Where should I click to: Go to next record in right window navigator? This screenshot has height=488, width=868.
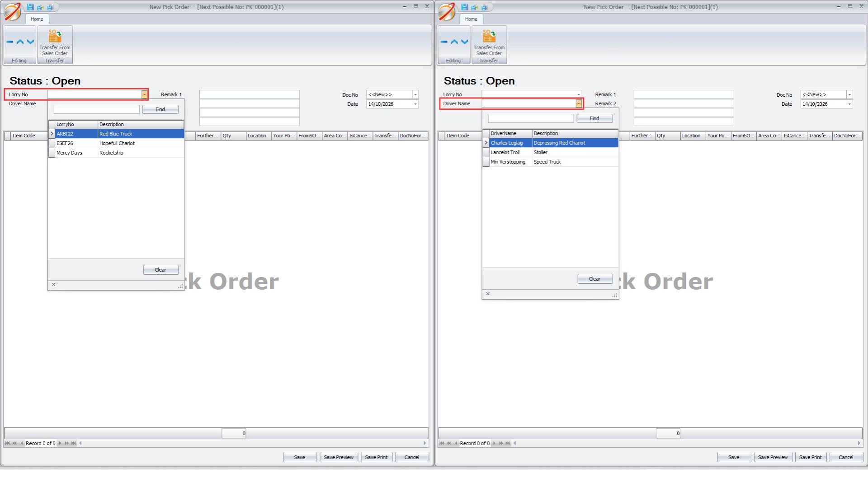[494, 443]
